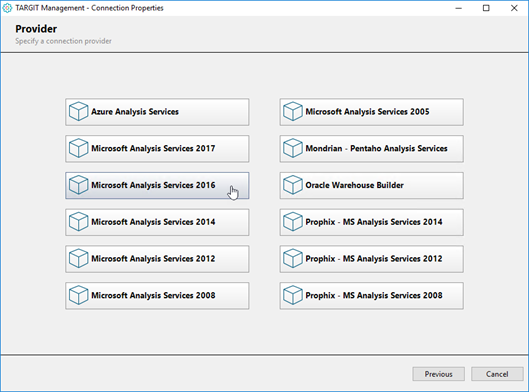
Task: Click the cube icon beside Microsoft Analysis Services 2016
Action: point(79,185)
